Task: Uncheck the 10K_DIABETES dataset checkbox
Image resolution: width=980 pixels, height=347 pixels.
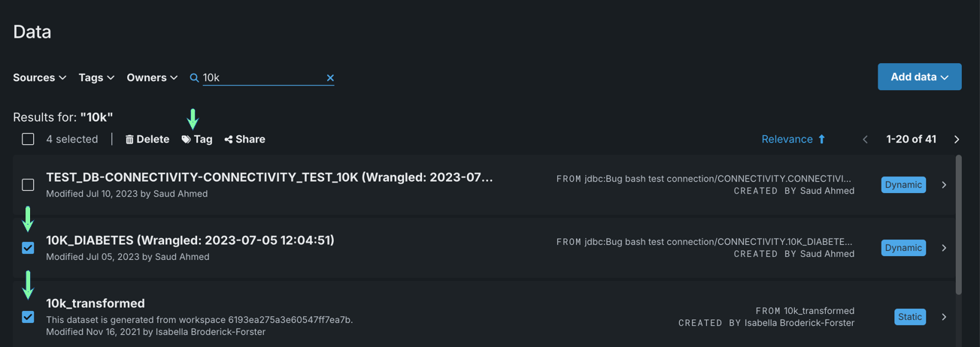Action: 28,248
